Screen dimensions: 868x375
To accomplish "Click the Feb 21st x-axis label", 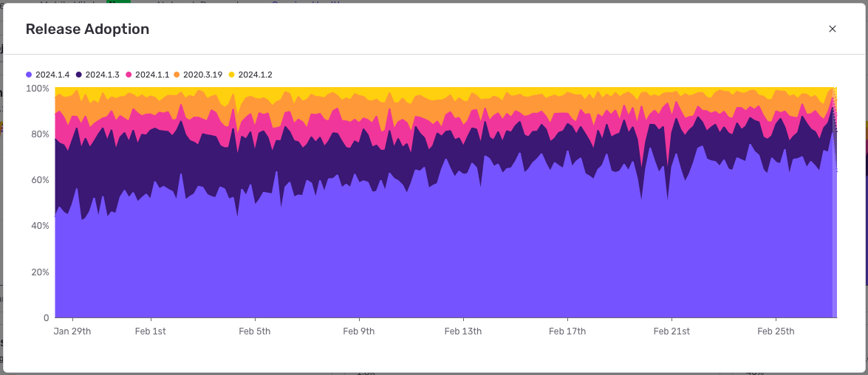I will [671, 331].
